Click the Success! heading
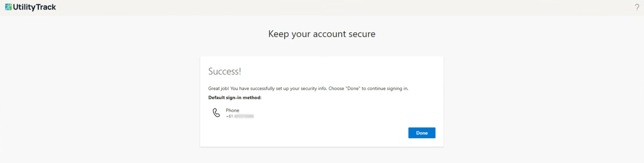The image size is (644, 163). 224,71
